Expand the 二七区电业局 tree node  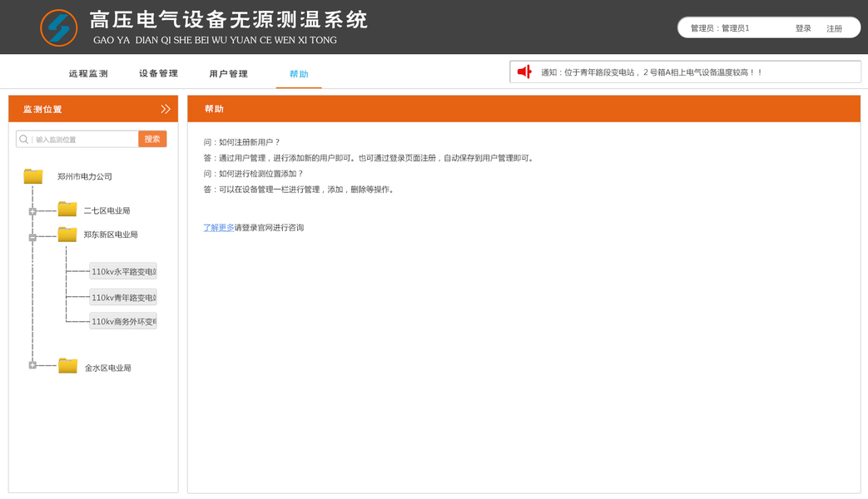(x=32, y=211)
